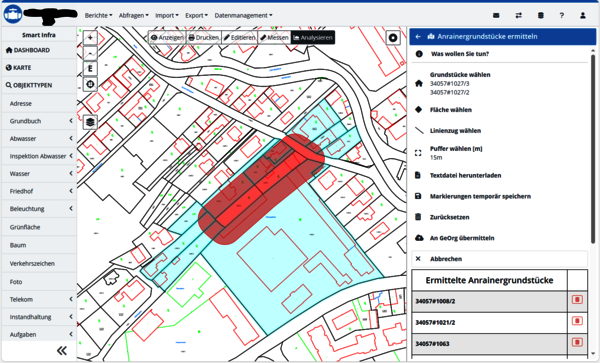This screenshot has width=600, height=363.
Task: Open the map layers stack button
Action: tap(90, 122)
